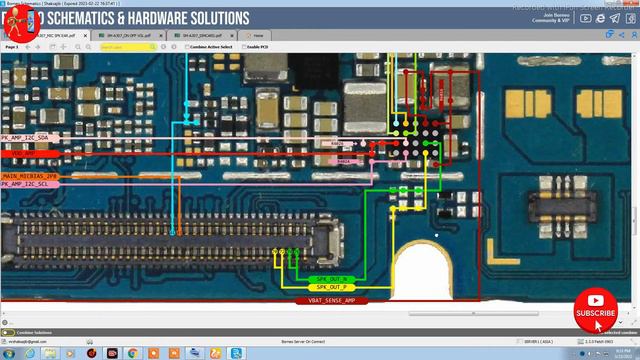Click the phone device icon in header
The width and height of the screenshot is (640, 360).
631,18
